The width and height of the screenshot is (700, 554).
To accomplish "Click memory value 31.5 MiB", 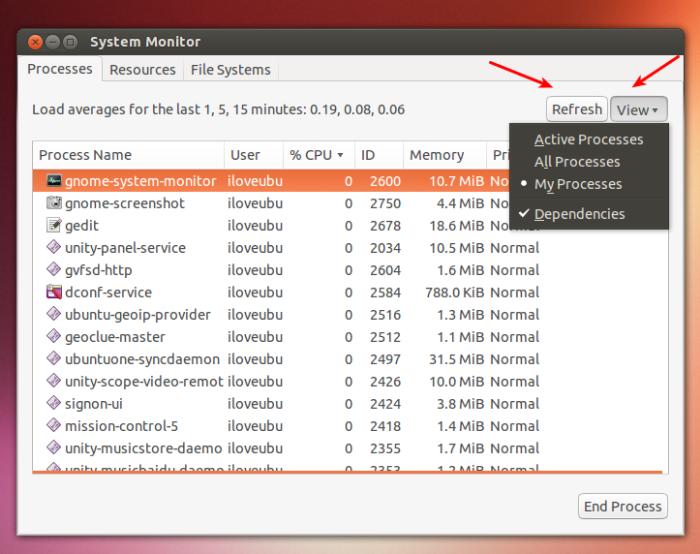I will [456, 359].
